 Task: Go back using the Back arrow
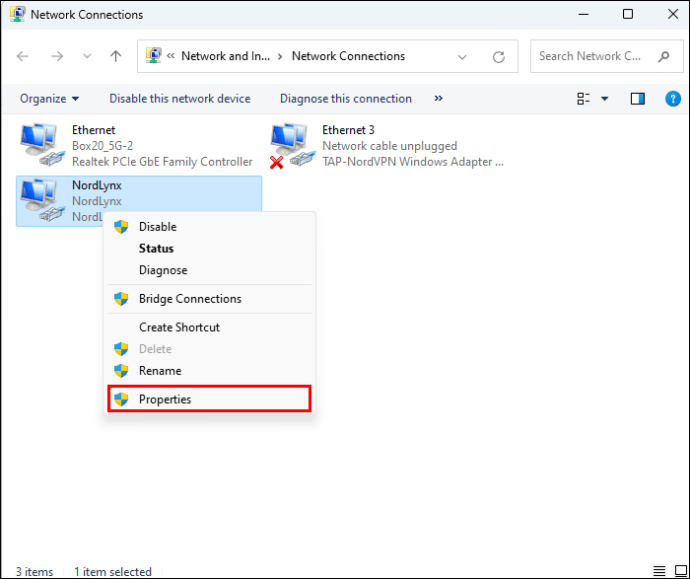tap(22, 56)
